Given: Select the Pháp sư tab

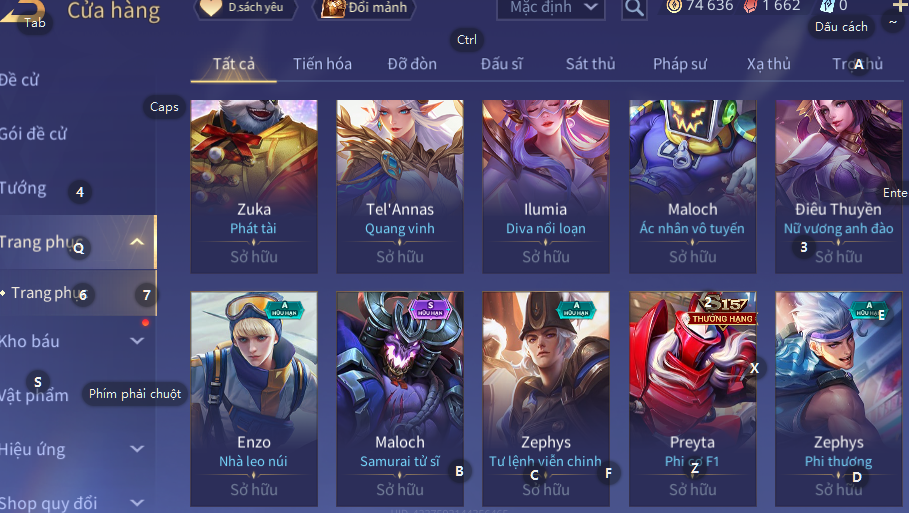Looking at the screenshot, I should [x=679, y=64].
